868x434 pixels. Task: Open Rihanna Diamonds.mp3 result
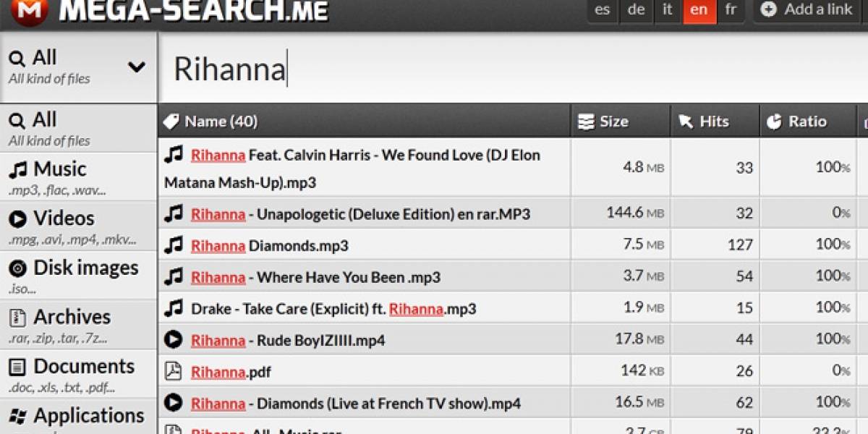pyautogui.click(x=270, y=246)
